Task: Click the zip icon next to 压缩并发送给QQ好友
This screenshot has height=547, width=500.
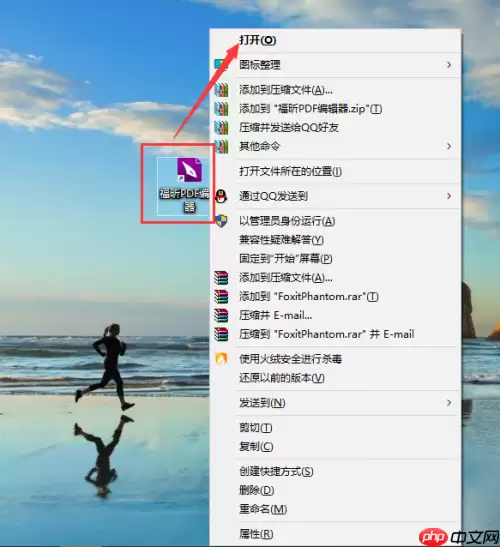Action: [x=221, y=127]
